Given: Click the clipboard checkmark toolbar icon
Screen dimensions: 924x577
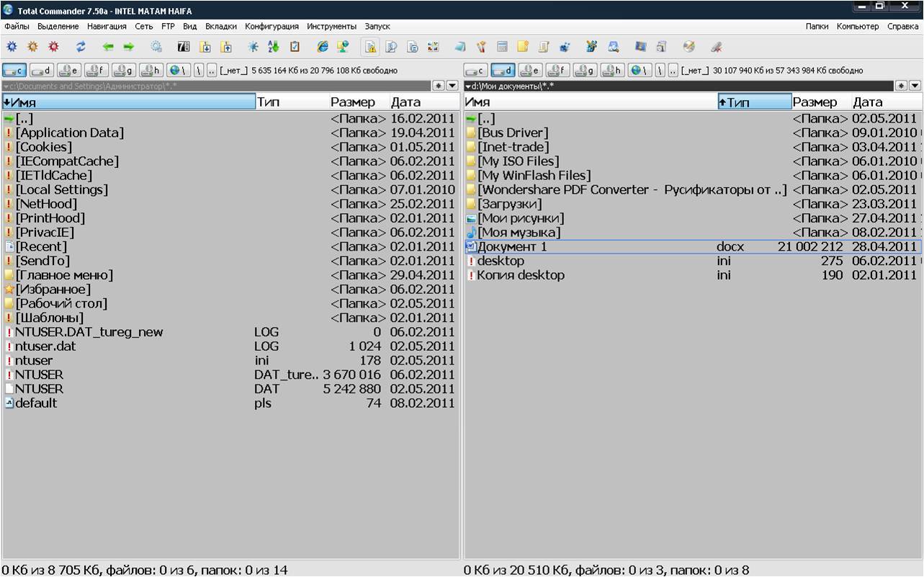Looking at the screenshot, I should pos(295,47).
